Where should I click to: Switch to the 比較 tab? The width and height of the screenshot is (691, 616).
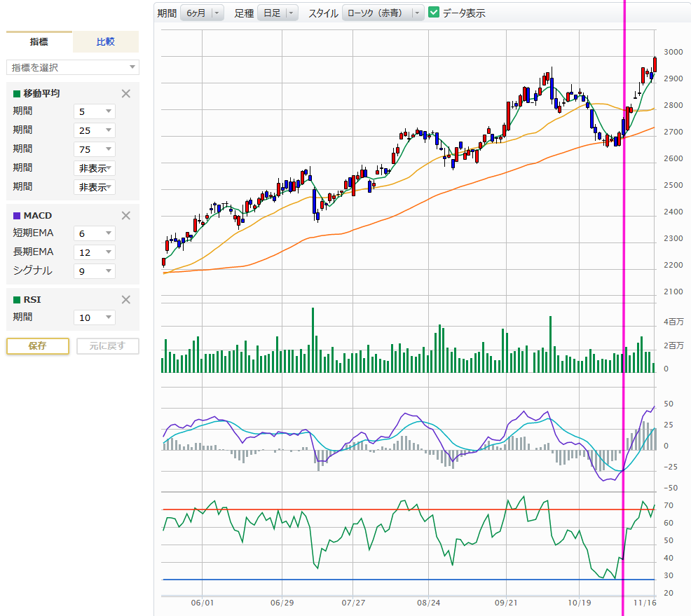[x=106, y=42]
